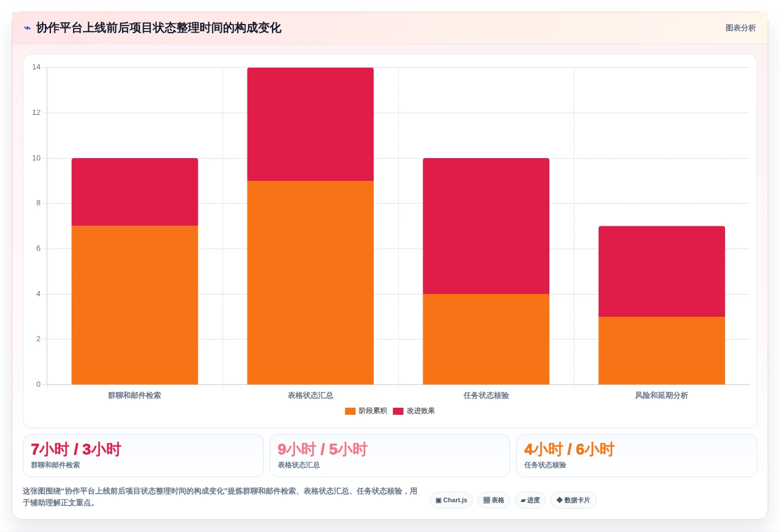Click the 9小时 / 5小时 data card value
Image resolution: width=780 pixels, height=532 pixels.
tap(323, 450)
